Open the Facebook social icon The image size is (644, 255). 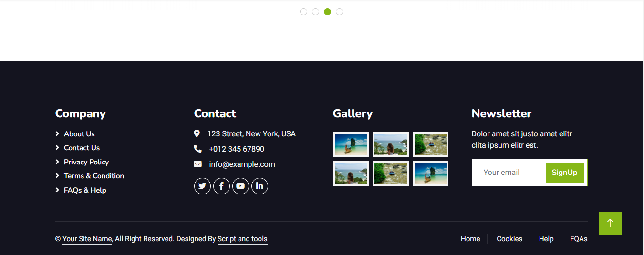click(221, 186)
